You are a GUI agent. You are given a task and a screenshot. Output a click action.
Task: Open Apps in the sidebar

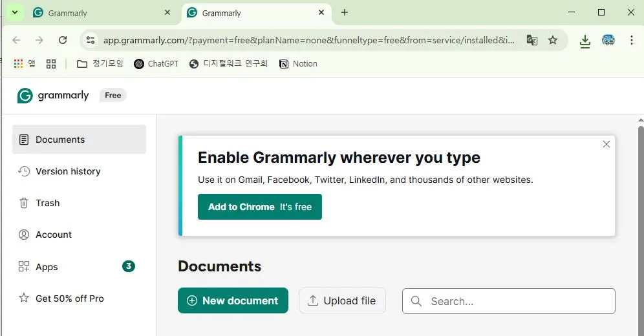[x=80, y=267]
